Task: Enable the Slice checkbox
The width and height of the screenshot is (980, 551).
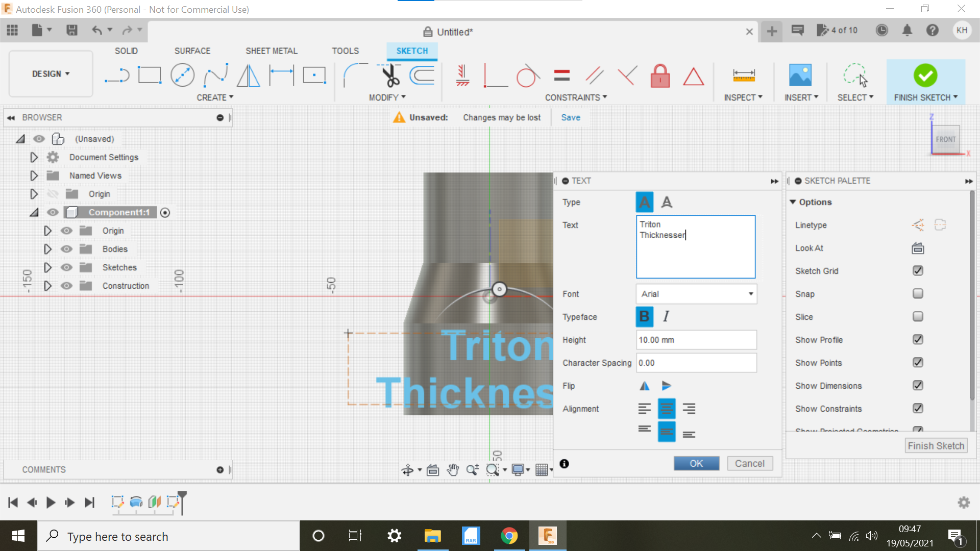Action: tap(918, 317)
